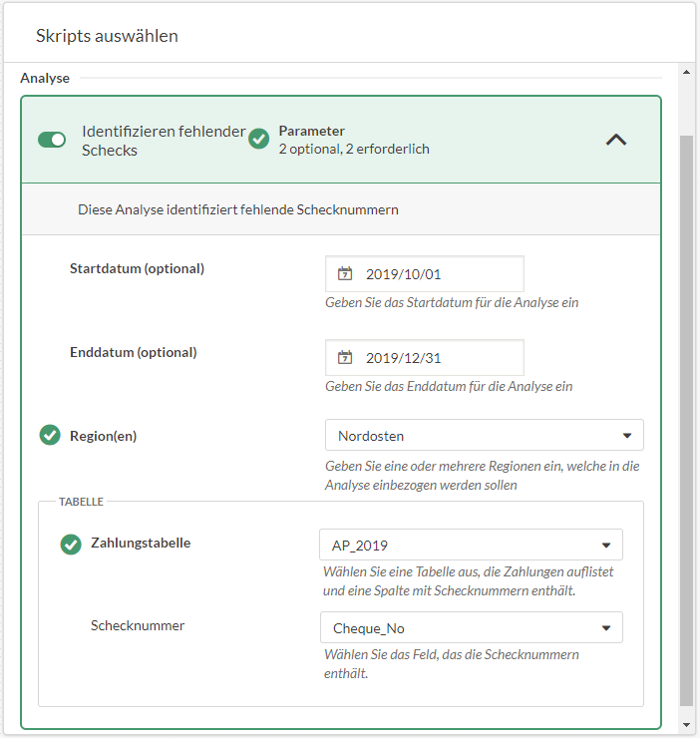Toggle off Identifizieren fehlender Schecks switch
The width and height of the screenshot is (700, 738).
[52, 140]
